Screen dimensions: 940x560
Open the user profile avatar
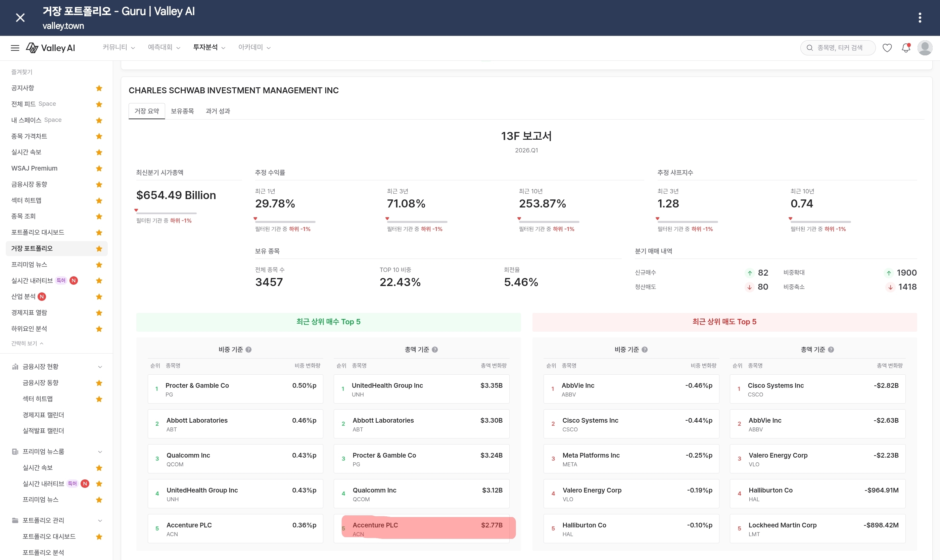point(925,48)
